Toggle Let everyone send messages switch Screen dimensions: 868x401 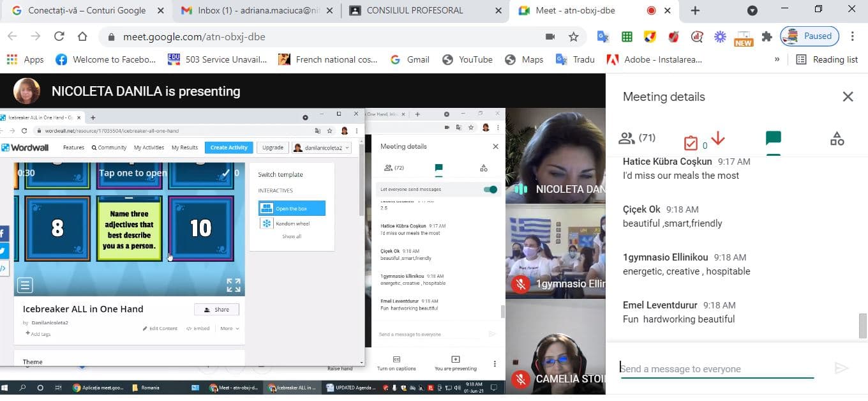490,190
